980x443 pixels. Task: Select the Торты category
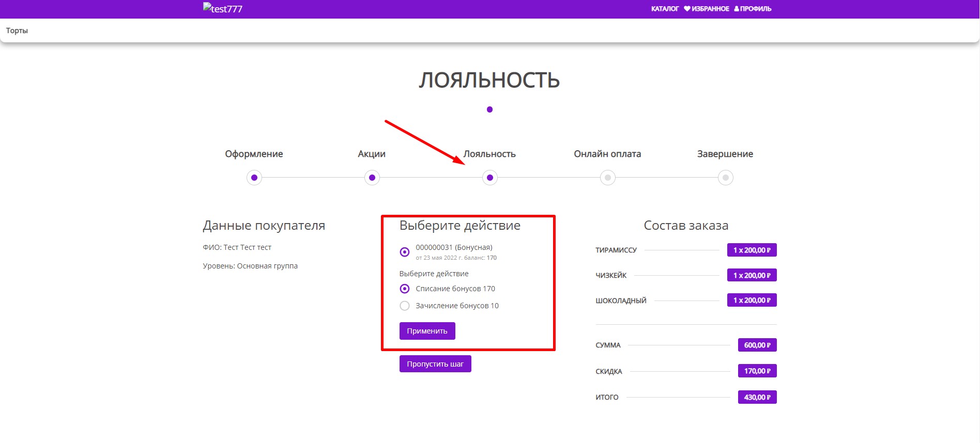(x=17, y=30)
